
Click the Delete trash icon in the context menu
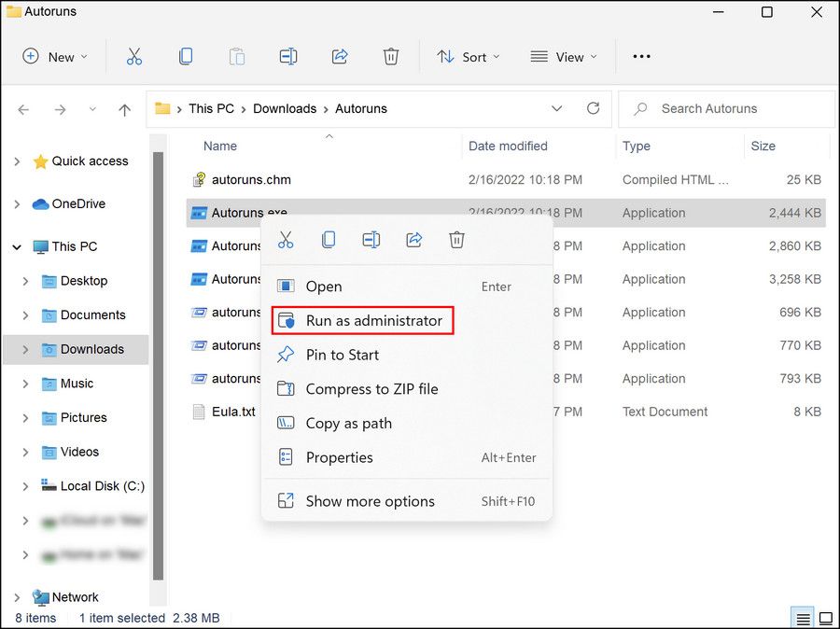pos(456,240)
